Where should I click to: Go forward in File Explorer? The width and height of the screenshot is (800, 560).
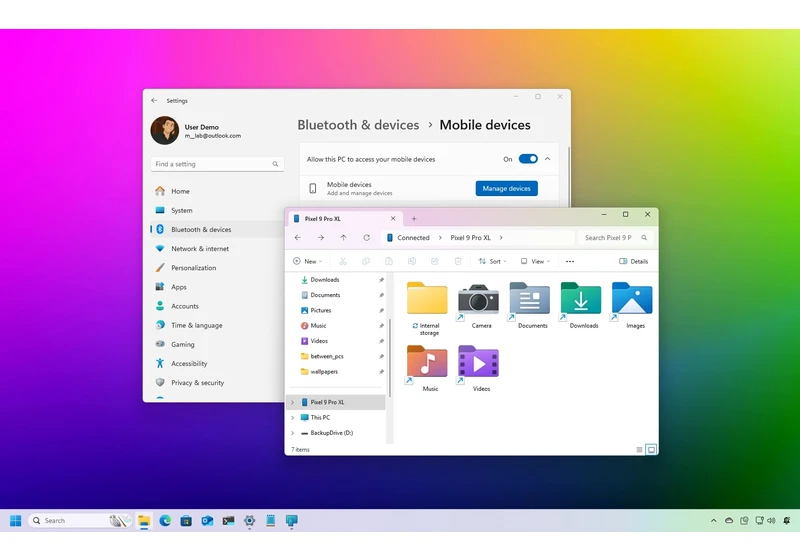pyautogui.click(x=320, y=238)
